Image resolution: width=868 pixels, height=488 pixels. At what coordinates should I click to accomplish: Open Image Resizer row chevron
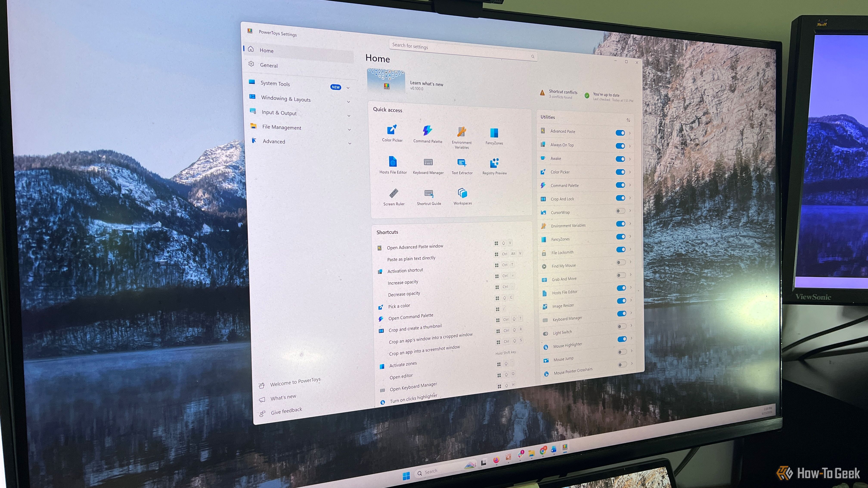631,300
